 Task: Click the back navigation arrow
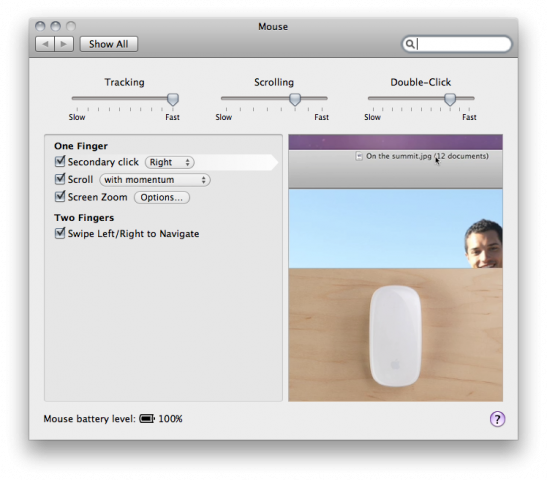click(x=45, y=44)
